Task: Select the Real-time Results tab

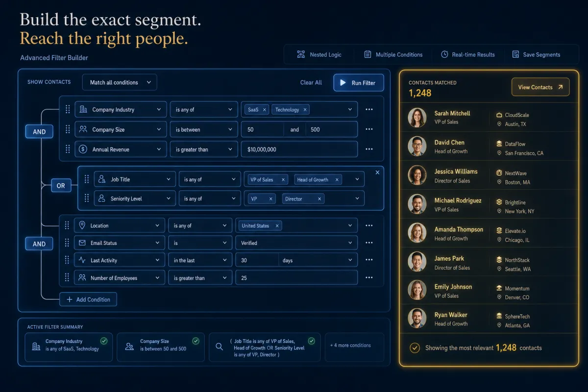Action: pyautogui.click(x=467, y=54)
